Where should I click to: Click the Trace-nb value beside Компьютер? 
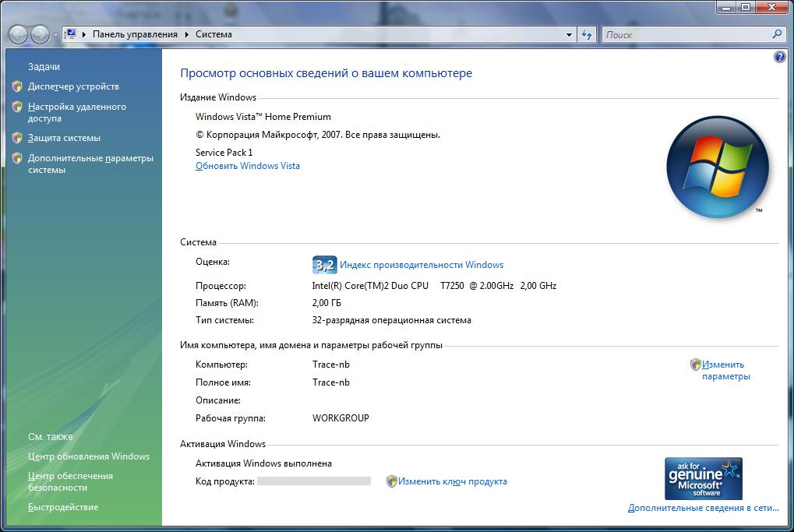click(331, 365)
